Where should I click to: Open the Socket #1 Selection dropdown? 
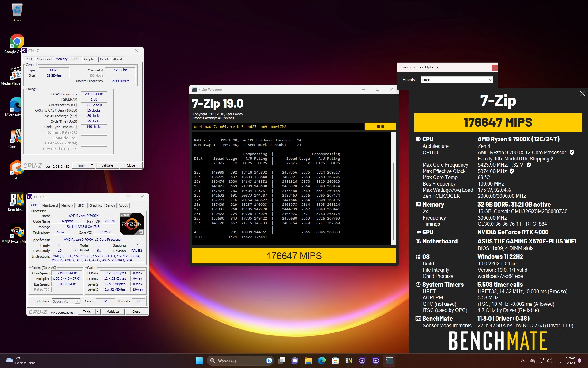coord(66,301)
